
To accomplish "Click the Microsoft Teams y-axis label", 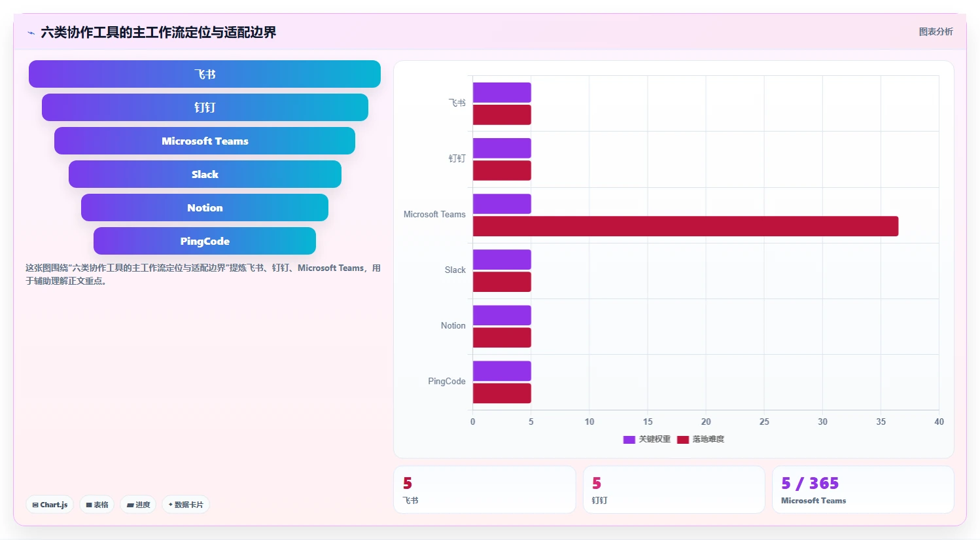I will (x=434, y=214).
